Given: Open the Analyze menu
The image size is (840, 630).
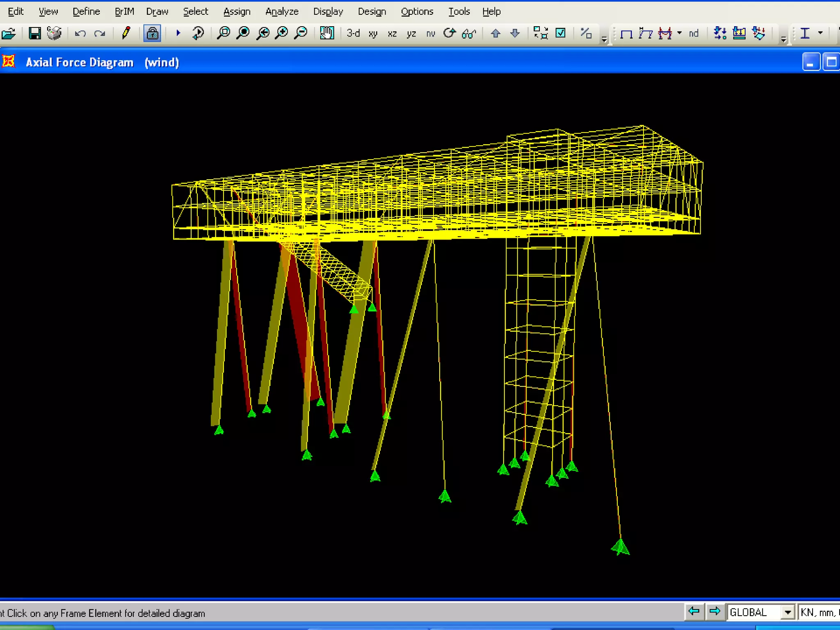Looking at the screenshot, I should point(282,11).
